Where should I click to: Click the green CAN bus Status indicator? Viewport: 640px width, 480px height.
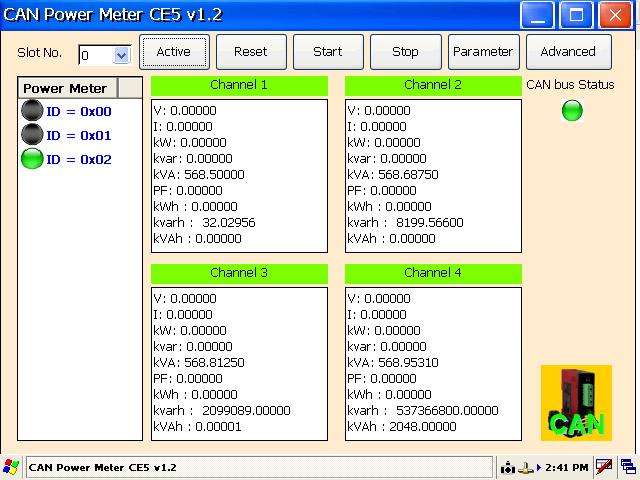572,111
